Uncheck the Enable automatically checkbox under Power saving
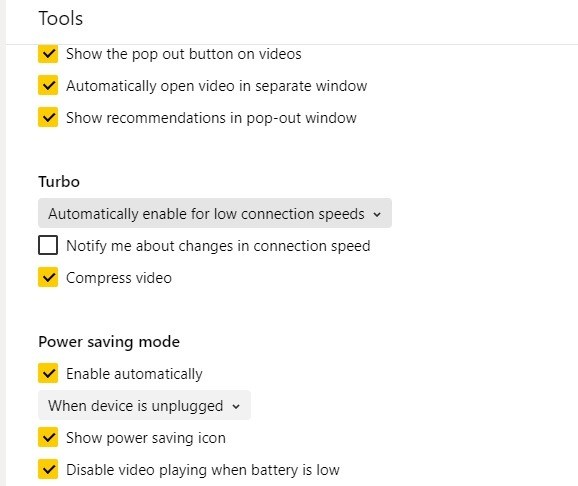Image resolution: width=578 pixels, height=486 pixels. coord(48,374)
